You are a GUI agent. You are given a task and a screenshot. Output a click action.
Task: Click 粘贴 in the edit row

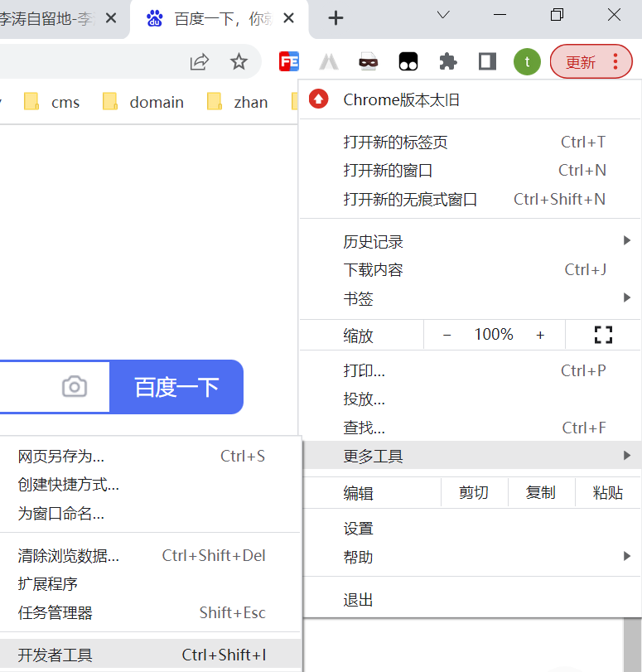tap(608, 492)
